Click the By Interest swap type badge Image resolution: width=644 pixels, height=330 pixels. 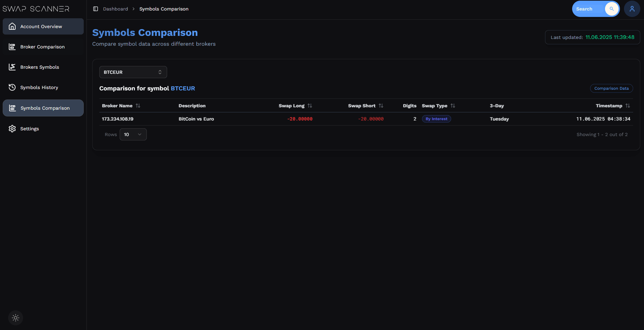coord(436,119)
